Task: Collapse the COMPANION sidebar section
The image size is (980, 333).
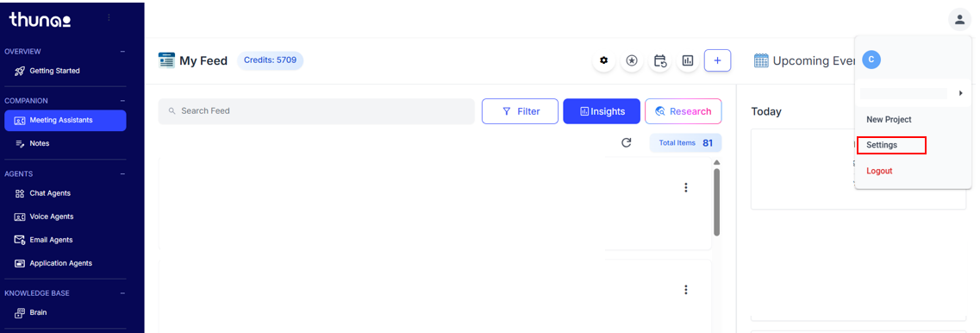Action: [x=122, y=101]
